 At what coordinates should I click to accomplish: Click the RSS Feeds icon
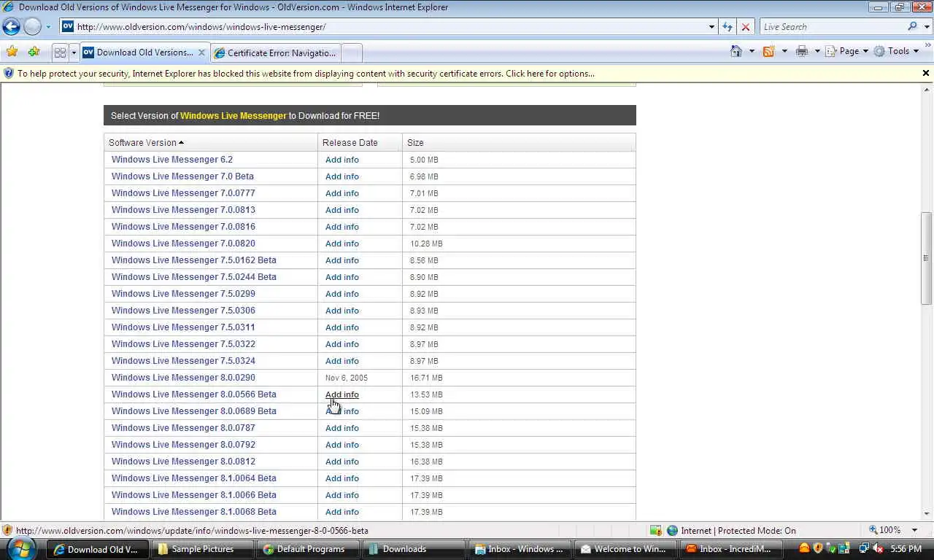768,51
